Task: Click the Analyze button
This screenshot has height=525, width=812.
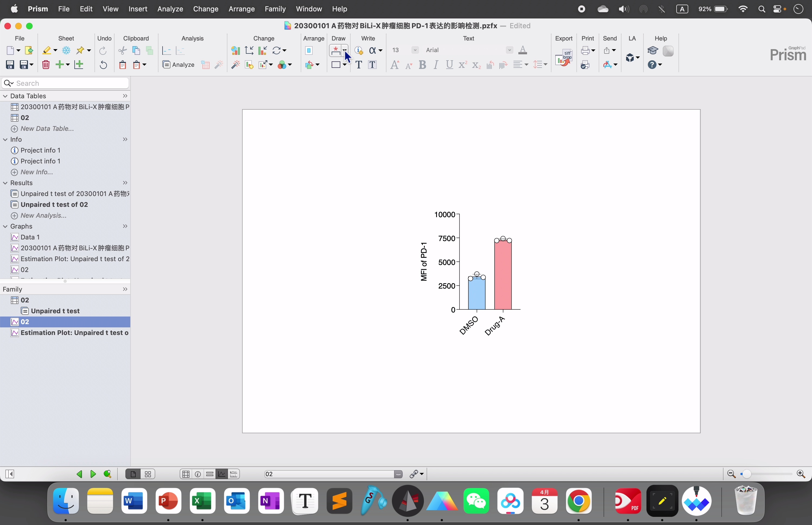Action: (179, 65)
